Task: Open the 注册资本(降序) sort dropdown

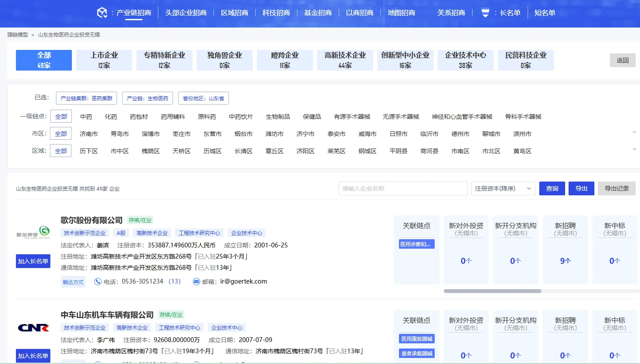Action: click(504, 188)
